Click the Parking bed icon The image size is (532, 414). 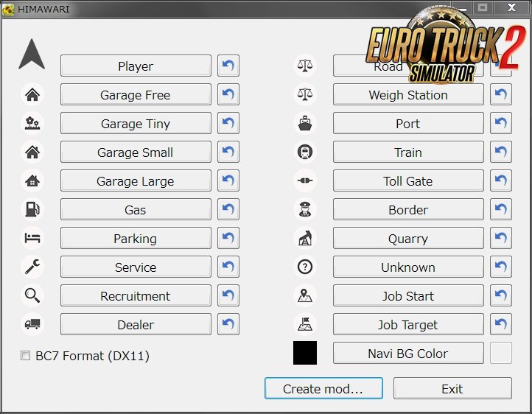tap(32, 238)
